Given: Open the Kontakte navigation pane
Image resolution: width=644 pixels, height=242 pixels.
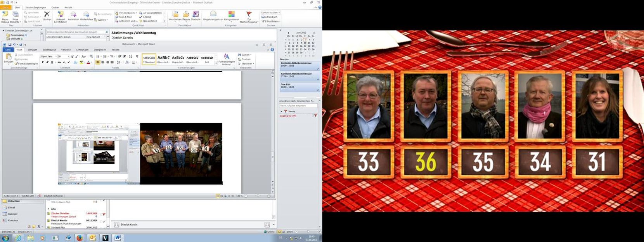Looking at the screenshot, I should coord(10,221).
